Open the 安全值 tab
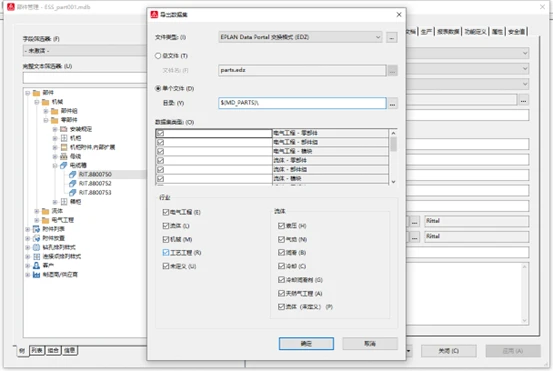Screen dimensions: 553x371 [x=517, y=32]
